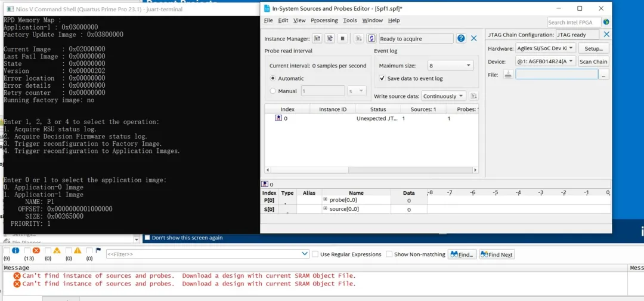The width and height of the screenshot is (644, 301).
Task: Open the Tools menu
Action: [x=350, y=20]
